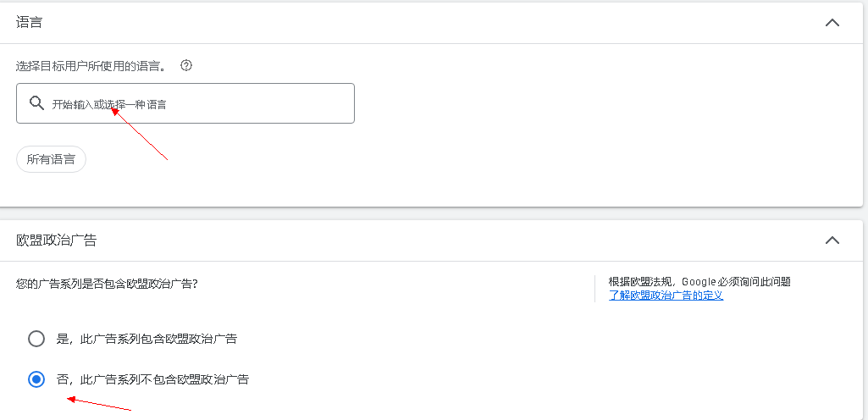The image size is (868, 420).
Task: Click the help icon beside language prompt
Action: point(186,65)
